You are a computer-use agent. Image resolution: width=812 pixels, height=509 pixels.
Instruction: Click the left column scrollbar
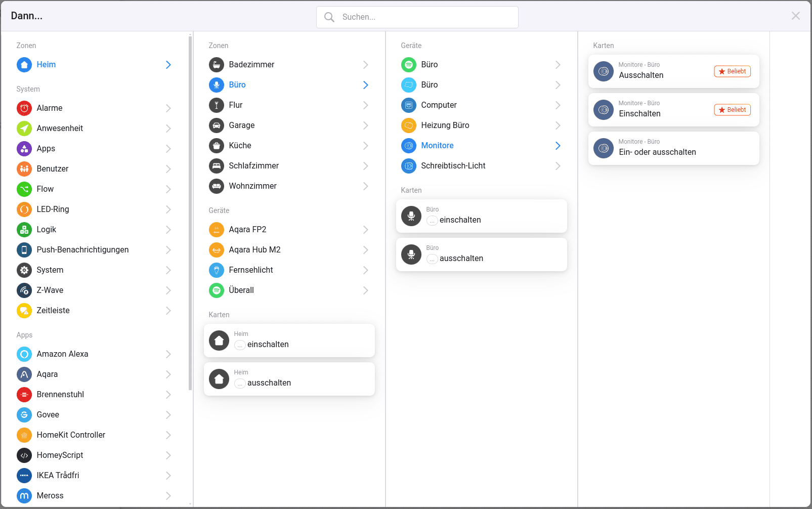(190, 213)
